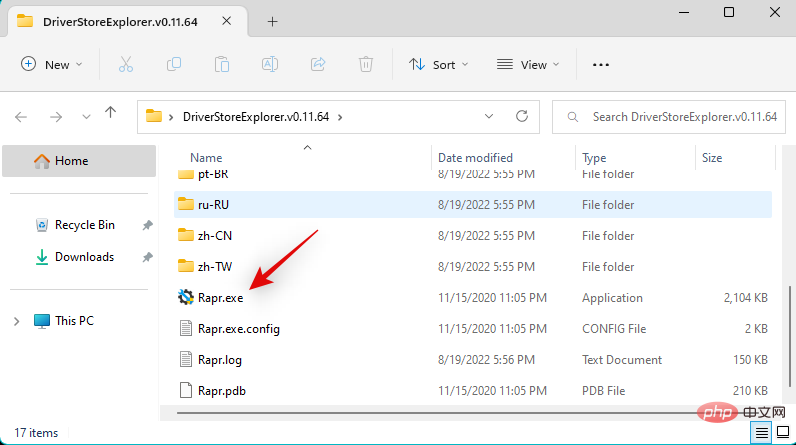Click the search magnifier icon

coord(573,117)
